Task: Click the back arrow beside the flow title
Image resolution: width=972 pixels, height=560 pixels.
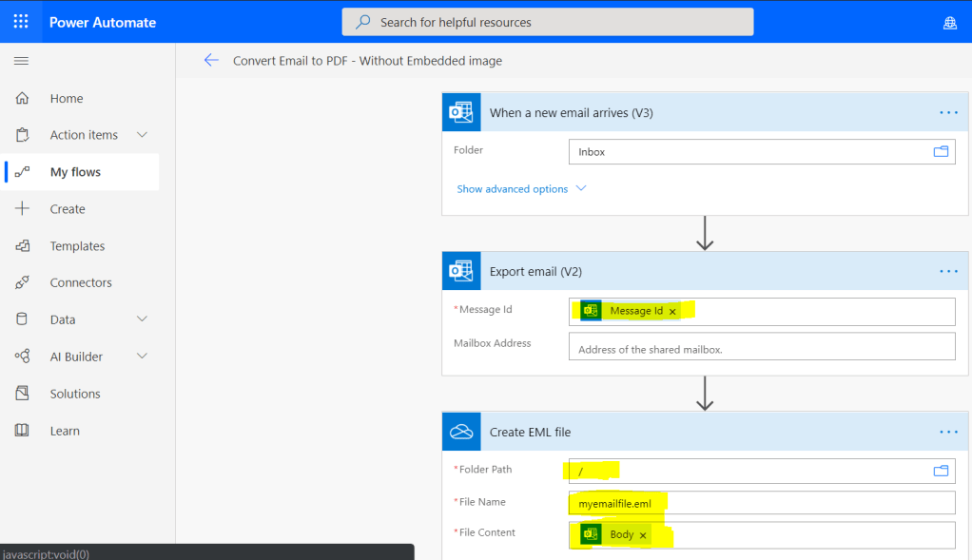Action: click(211, 59)
